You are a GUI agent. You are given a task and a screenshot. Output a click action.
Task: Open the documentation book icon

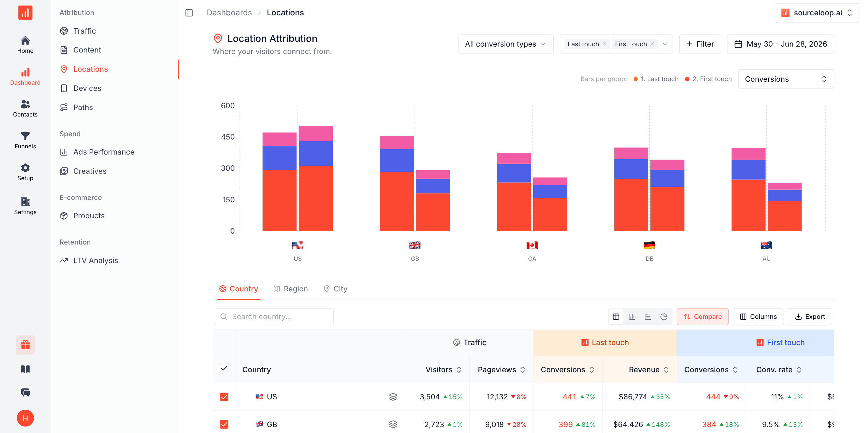point(25,369)
